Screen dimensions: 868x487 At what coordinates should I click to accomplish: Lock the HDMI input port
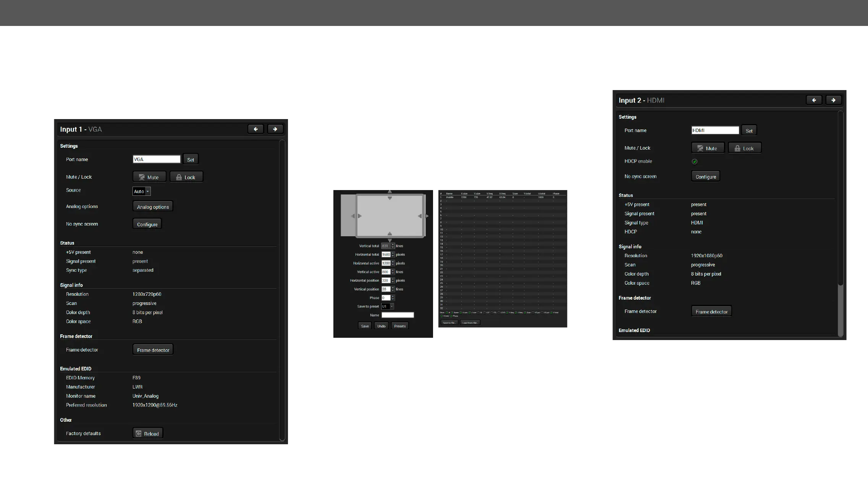[744, 148]
